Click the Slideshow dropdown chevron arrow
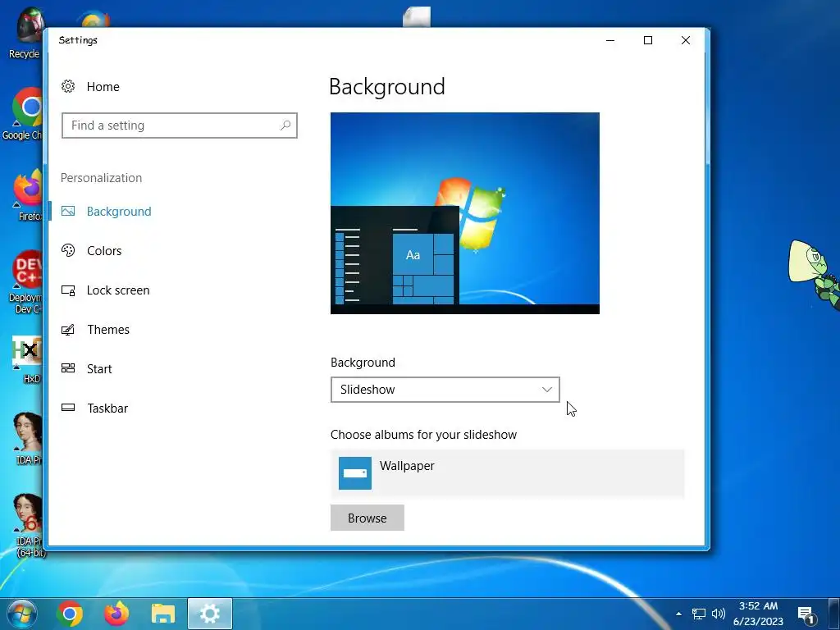This screenshot has width=840, height=630. tap(547, 390)
